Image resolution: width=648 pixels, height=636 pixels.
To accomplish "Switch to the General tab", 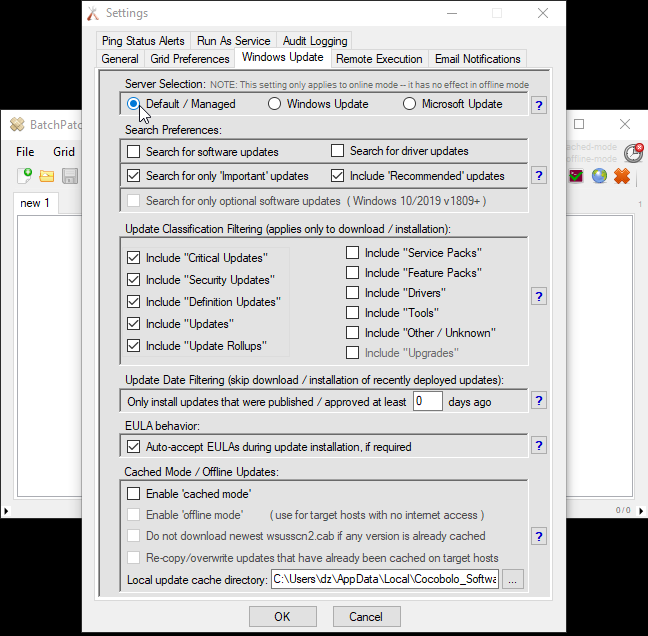I will (120, 59).
